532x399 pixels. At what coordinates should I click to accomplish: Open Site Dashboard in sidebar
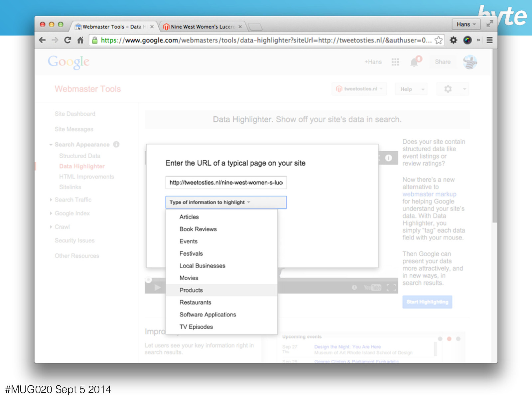pos(75,114)
